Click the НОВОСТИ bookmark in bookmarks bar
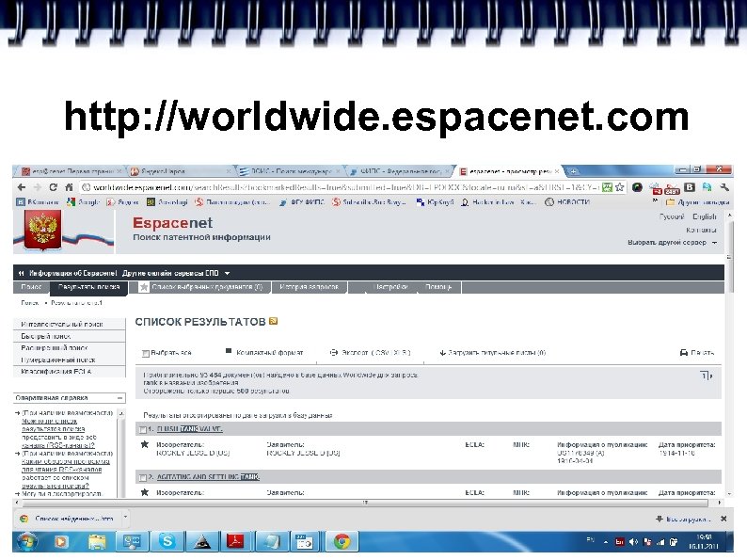This screenshot has width=747, height=560. [x=568, y=202]
